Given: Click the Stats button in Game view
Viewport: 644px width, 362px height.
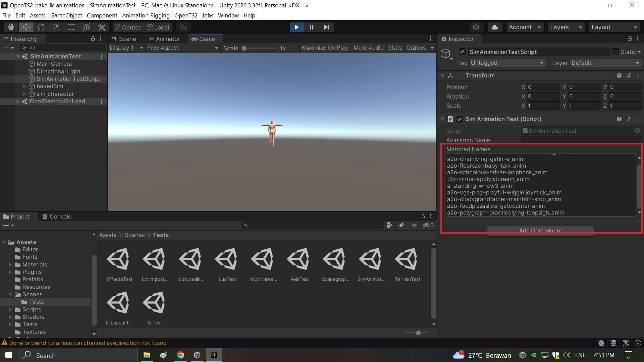Looking at the screenshot, I should pos(395,48).
